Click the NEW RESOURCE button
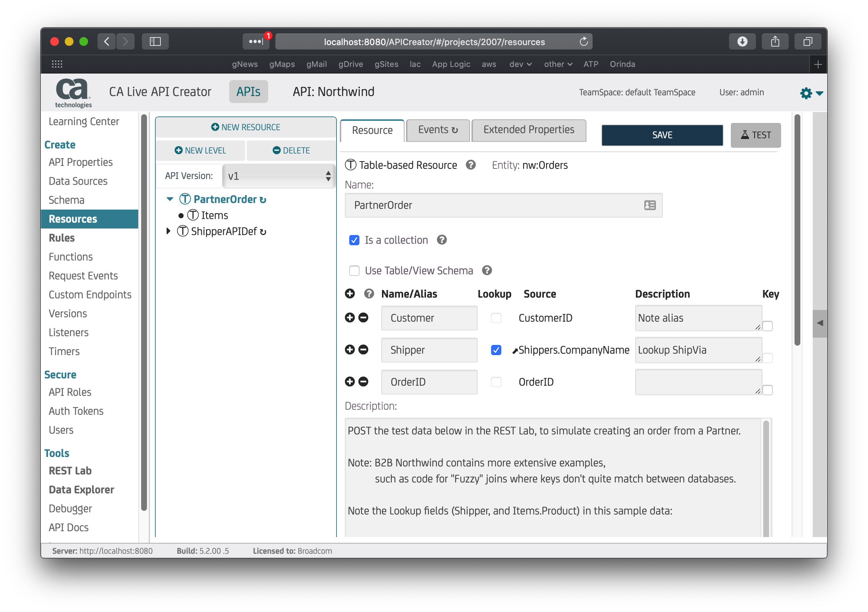Image resolution: width=868 pixels, height=612 pixels. click(x=246, y=127)
